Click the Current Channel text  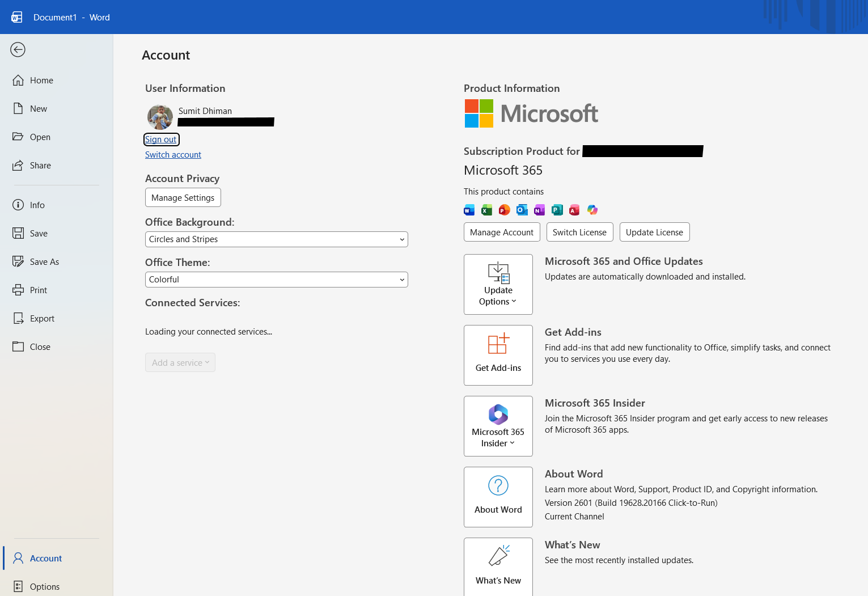pyautogui.click(x=574, y=517)
